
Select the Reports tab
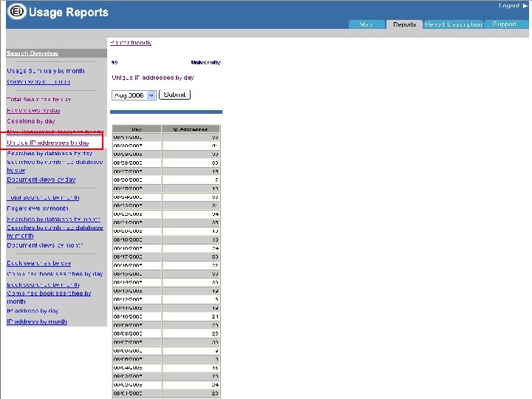[x=404, y=24]
